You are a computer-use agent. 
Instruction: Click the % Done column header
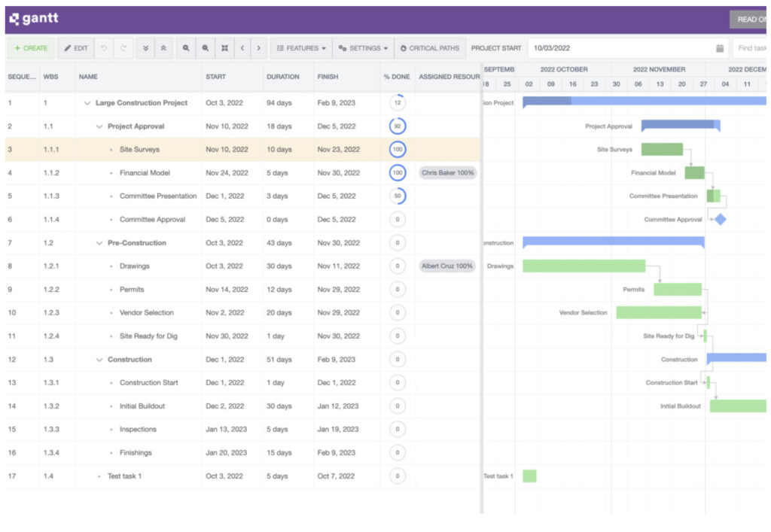[397, 77]
